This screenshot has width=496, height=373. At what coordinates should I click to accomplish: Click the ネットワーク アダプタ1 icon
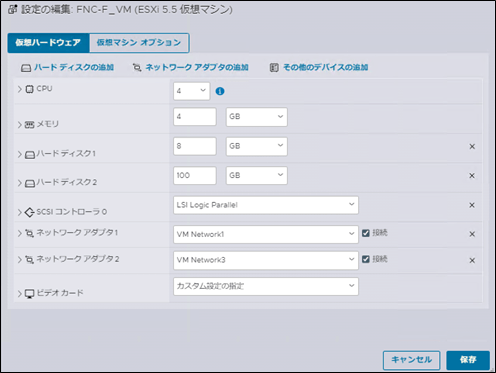29,233
